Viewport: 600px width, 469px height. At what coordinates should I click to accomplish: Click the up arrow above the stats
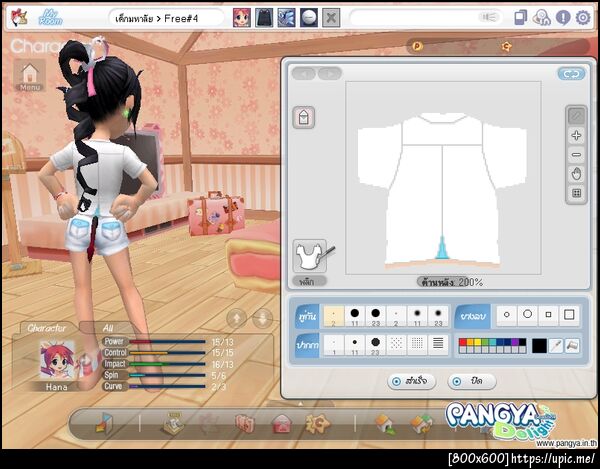(236, 318)
